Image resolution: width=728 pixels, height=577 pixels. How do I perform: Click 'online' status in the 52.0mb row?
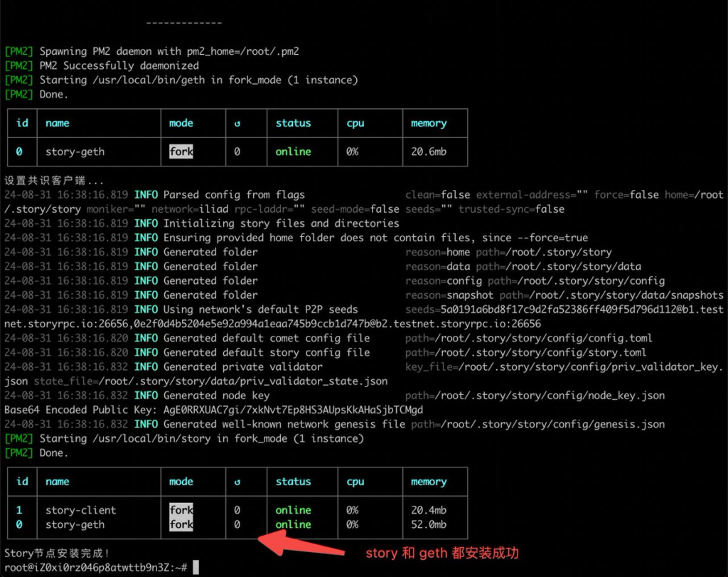pyautogui.click(x=294, y=524)
